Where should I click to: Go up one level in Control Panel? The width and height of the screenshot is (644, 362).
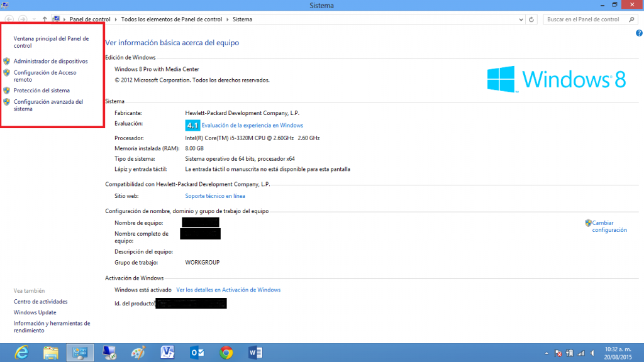point(45,19)
